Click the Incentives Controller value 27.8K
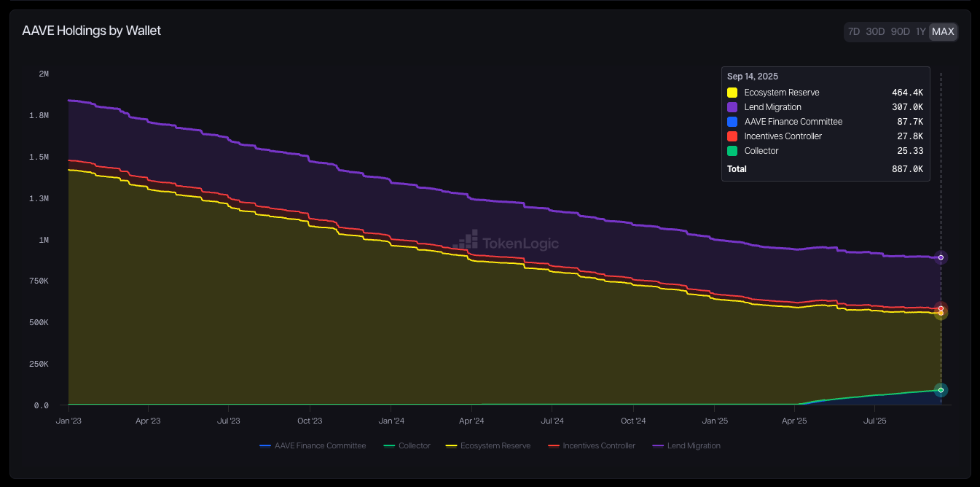 910,136
